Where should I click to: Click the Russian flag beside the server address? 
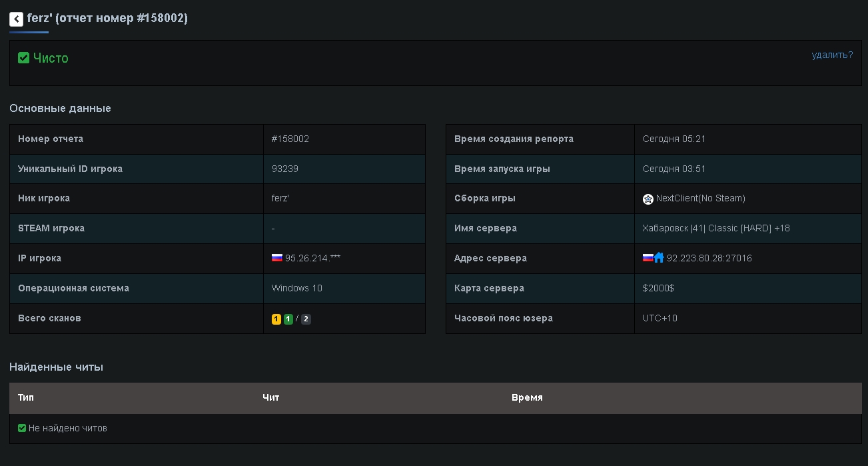click(648, 258)
